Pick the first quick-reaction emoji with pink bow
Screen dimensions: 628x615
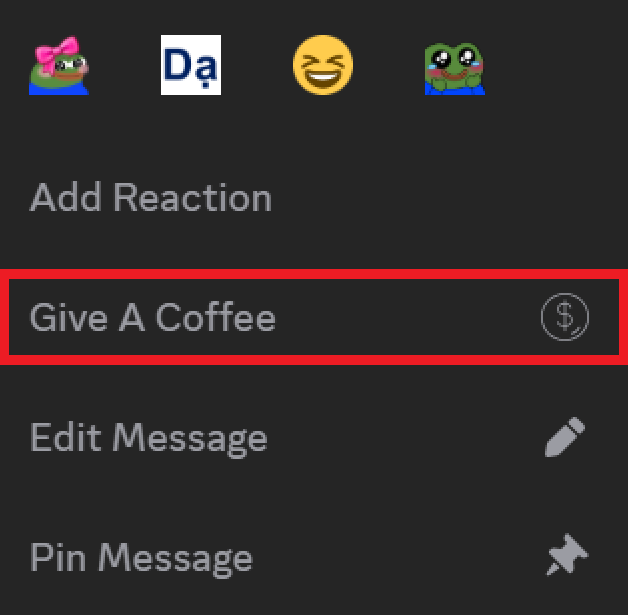59,65
